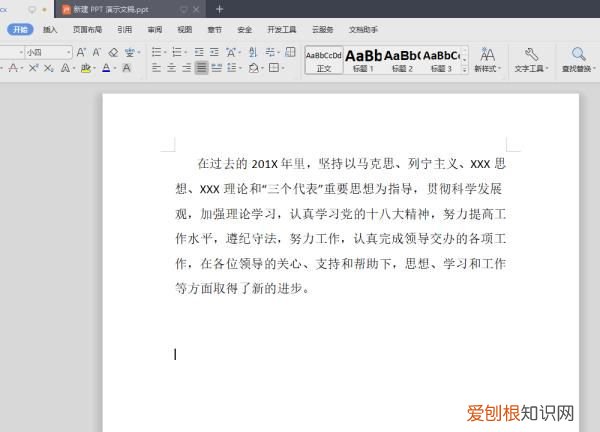Click the Decrease font size icon
The image size is (600, 432).
point(97,52)
